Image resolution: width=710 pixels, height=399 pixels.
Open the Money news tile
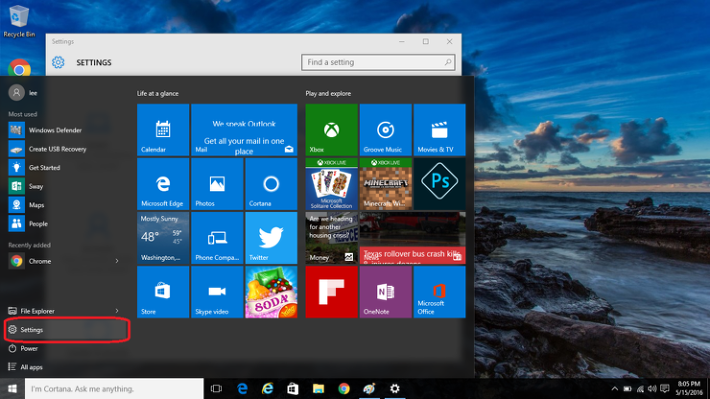(x=331, y=238)
